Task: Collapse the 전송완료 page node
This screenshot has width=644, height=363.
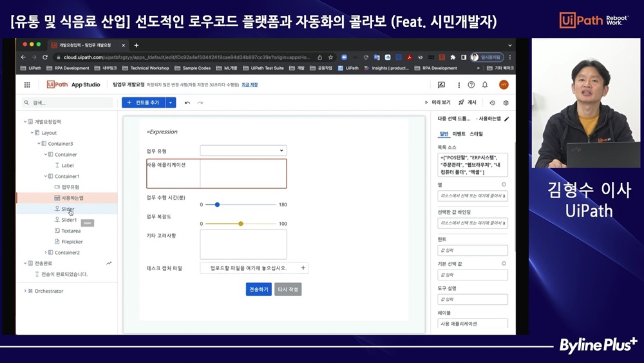Action: click(x=25, y=263)
